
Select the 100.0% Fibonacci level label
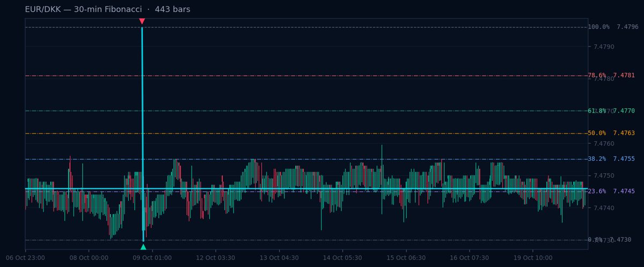pos(598,27)
